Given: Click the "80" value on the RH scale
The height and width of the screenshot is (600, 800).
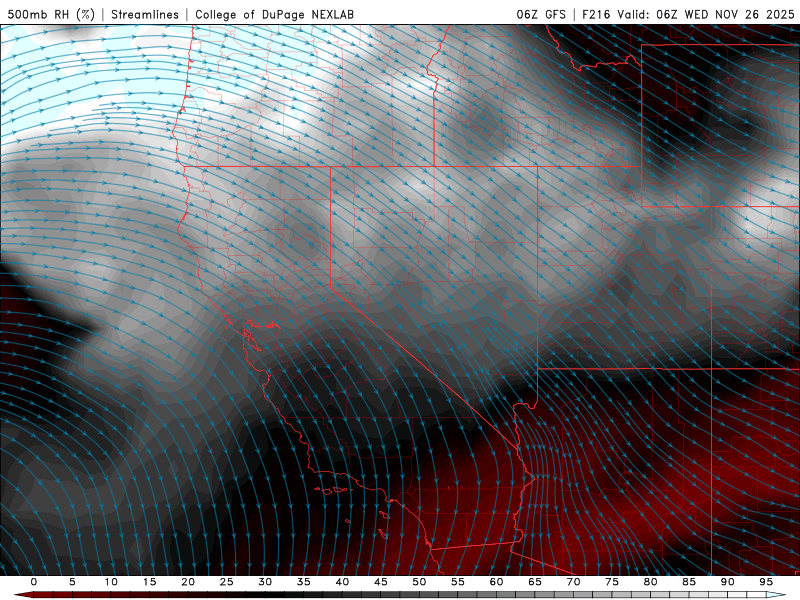Looking at the screenshot, I should (x=650, y=582).
